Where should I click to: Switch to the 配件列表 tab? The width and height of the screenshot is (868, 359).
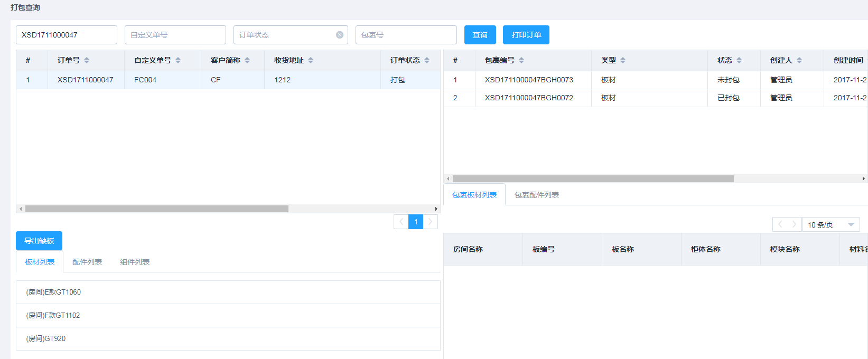point(87,262)
